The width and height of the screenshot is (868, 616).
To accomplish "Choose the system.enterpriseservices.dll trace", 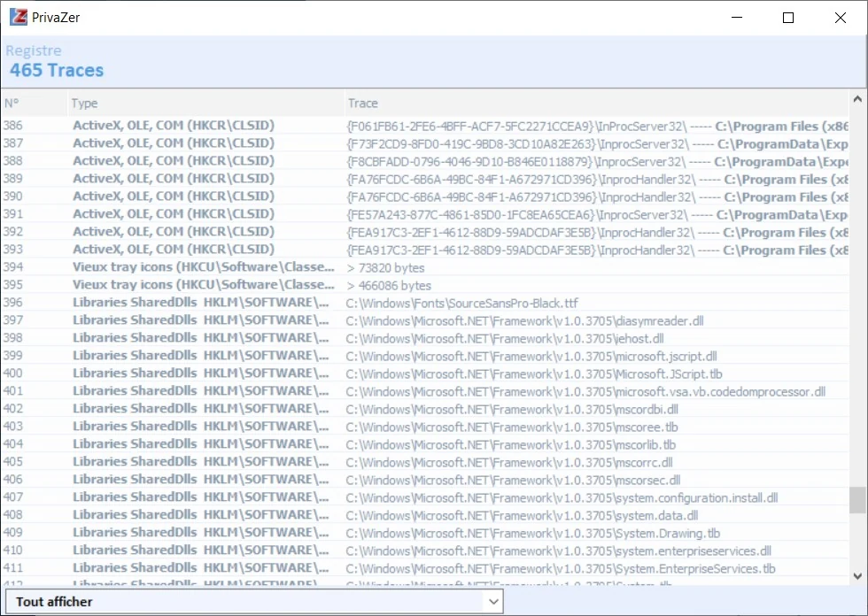I will pos(424,551).
